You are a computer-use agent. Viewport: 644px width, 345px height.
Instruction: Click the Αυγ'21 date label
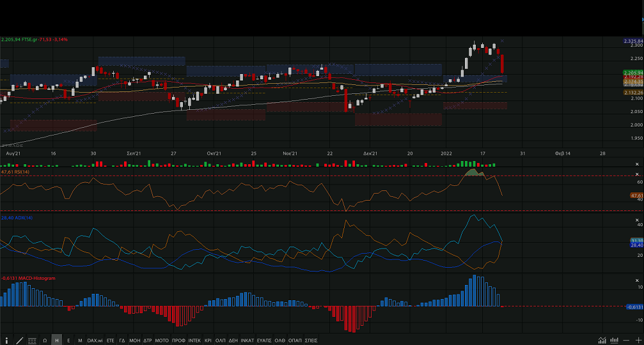click(x=13, y=153)
